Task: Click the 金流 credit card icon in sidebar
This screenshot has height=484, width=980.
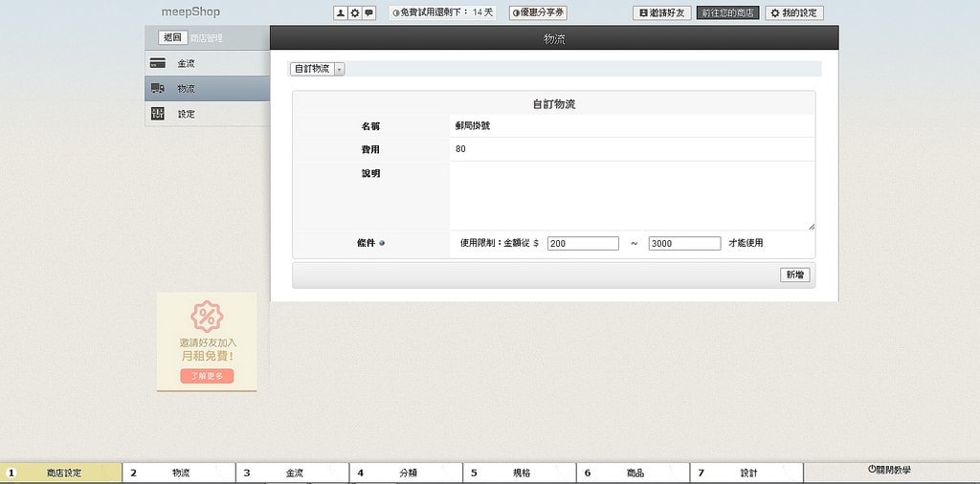Action: [x=158, y=64]
